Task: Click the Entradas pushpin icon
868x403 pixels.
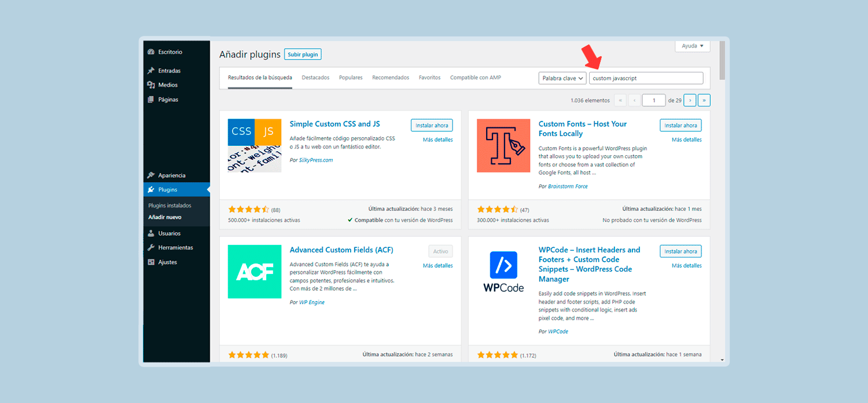Action: coord(151,71)
